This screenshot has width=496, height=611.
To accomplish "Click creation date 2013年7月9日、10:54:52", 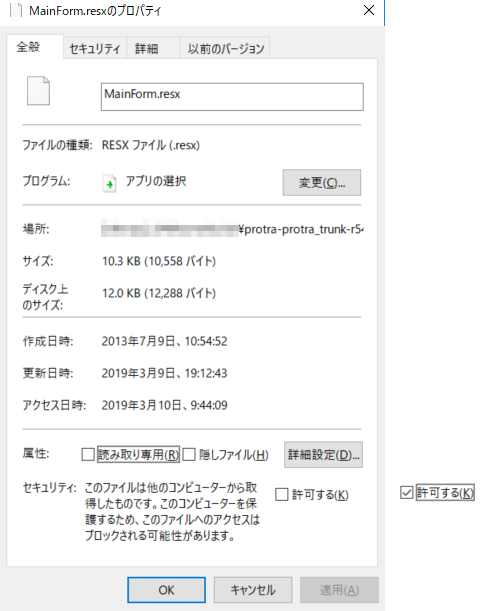I will point(164,341).
